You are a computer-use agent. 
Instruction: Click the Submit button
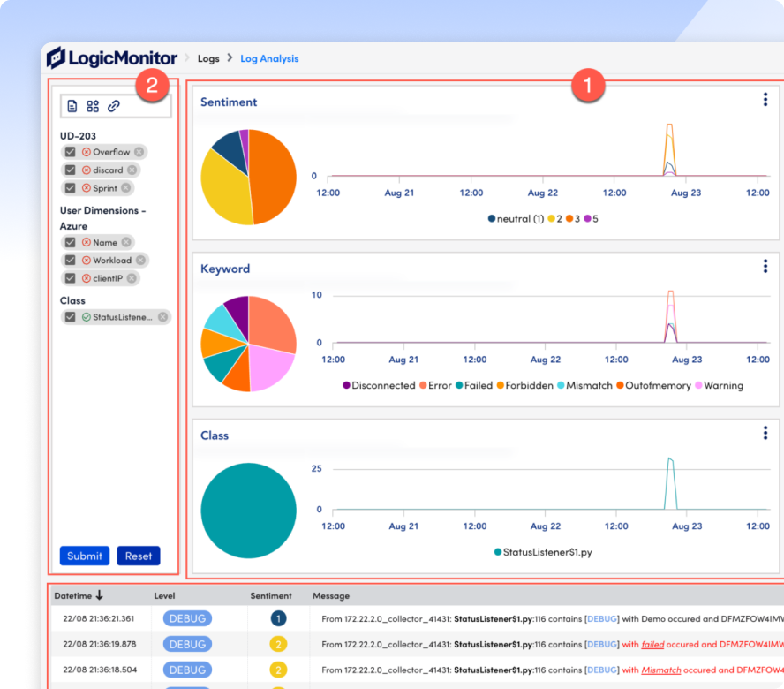tap(85, 556)
